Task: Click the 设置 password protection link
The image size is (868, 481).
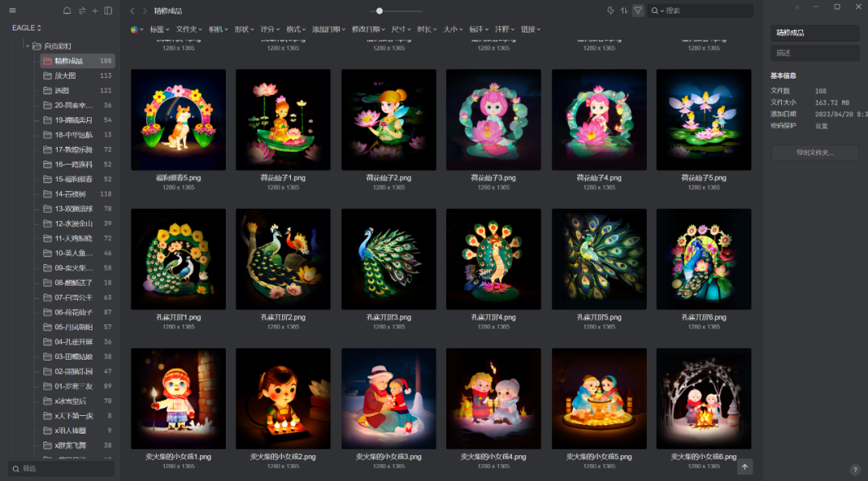Action: click(821, 126)
